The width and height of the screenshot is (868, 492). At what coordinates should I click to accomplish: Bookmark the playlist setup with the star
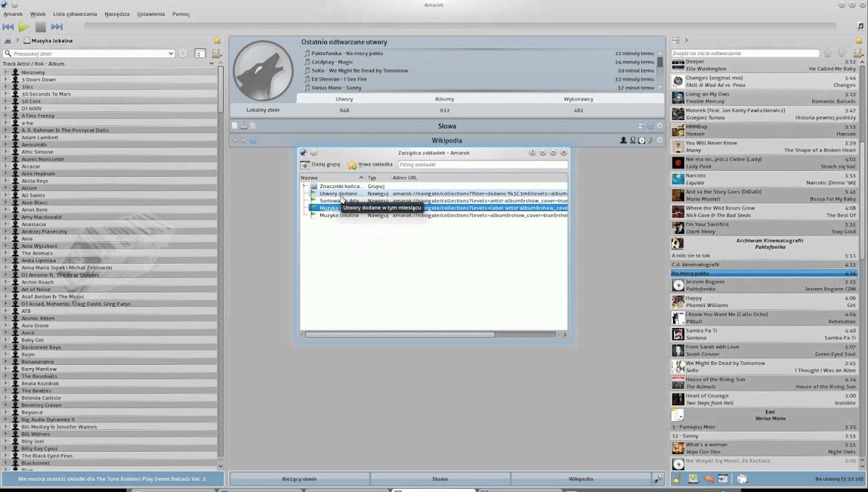pos(859,41)
